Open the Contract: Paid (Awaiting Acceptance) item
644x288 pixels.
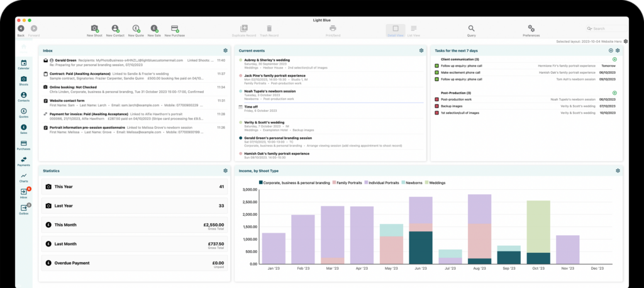pos(135,76)
